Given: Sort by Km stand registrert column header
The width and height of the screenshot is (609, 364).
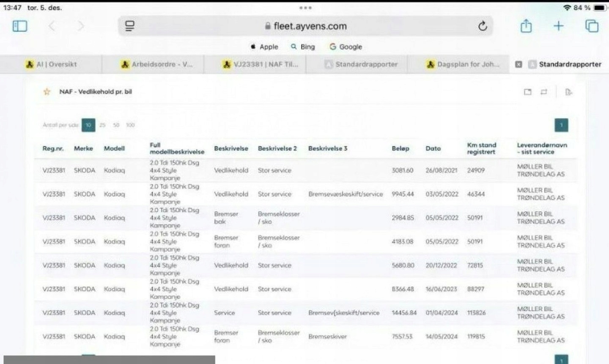Looking at the screenshot, I should 482,148.
